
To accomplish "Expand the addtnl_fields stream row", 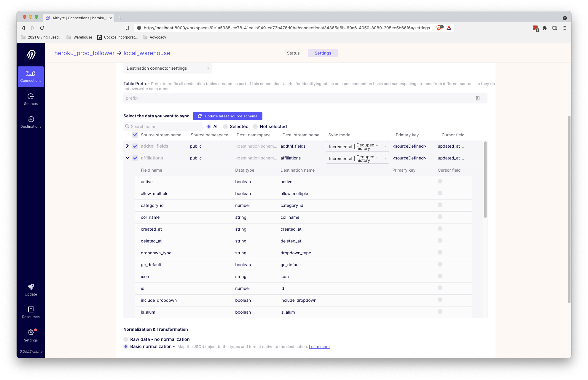I will (x=128, y=146).
